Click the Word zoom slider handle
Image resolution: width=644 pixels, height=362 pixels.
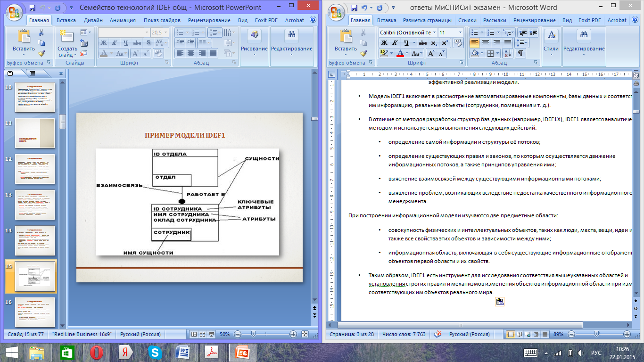click(597, 334)
